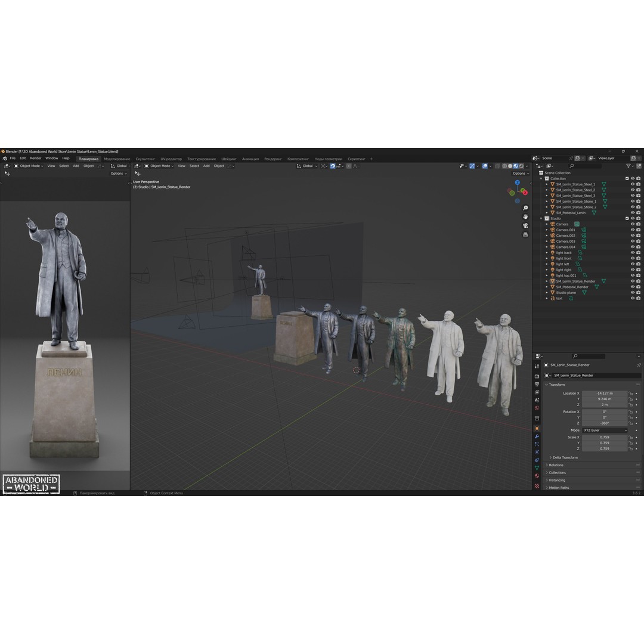The width and height of the screenshot is (644, 644).
Task: Hide the light front object
Action: (633, 258)
